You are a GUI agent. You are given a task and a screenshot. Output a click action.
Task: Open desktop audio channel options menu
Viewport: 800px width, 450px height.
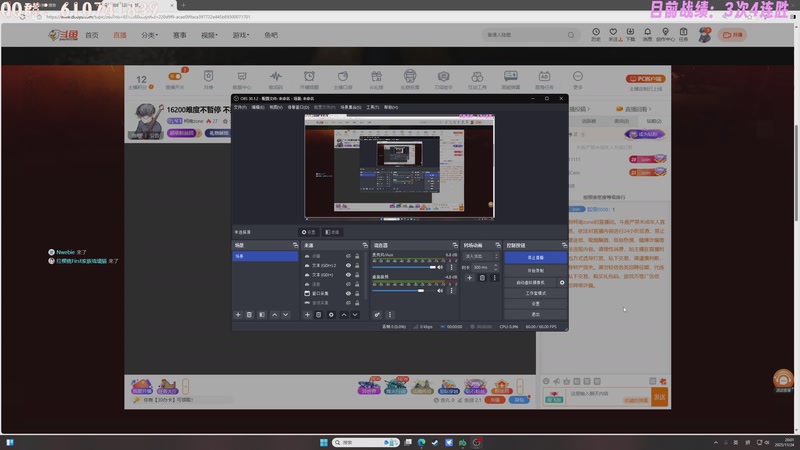451,291
